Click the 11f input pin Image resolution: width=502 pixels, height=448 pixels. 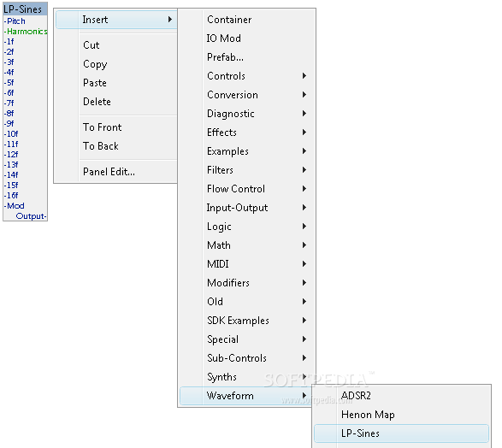(x=11, y=144)
